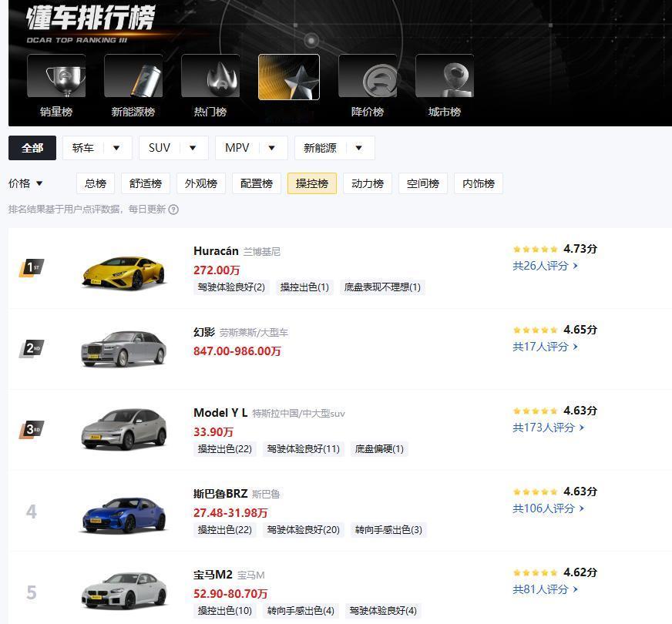Switch to the 舒适榜 tab
The image size is (672, 624).
tap(146, 183)
